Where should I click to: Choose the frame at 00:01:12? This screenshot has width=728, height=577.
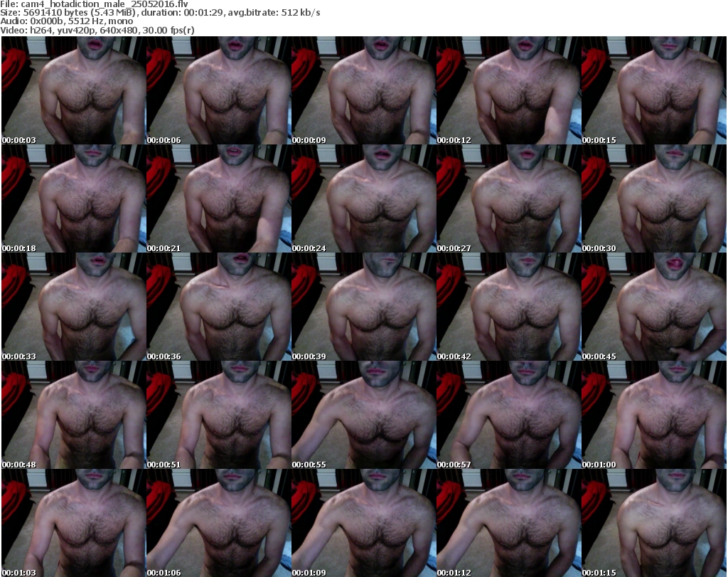509,523
